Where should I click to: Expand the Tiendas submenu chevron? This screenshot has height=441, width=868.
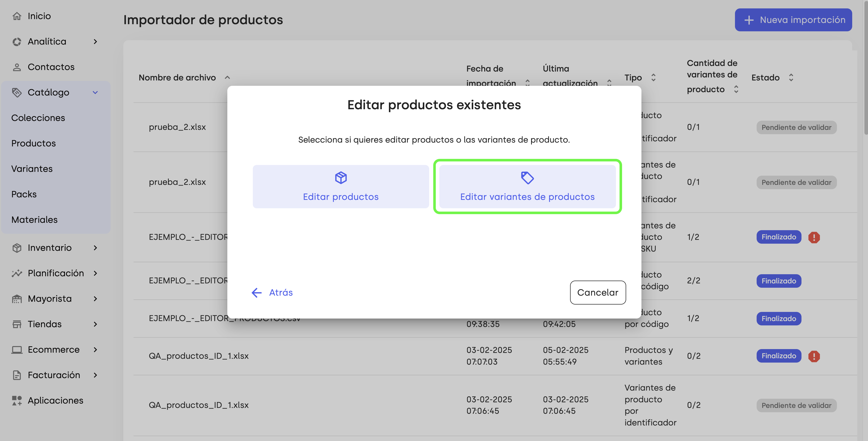click(x=95, y=324)
